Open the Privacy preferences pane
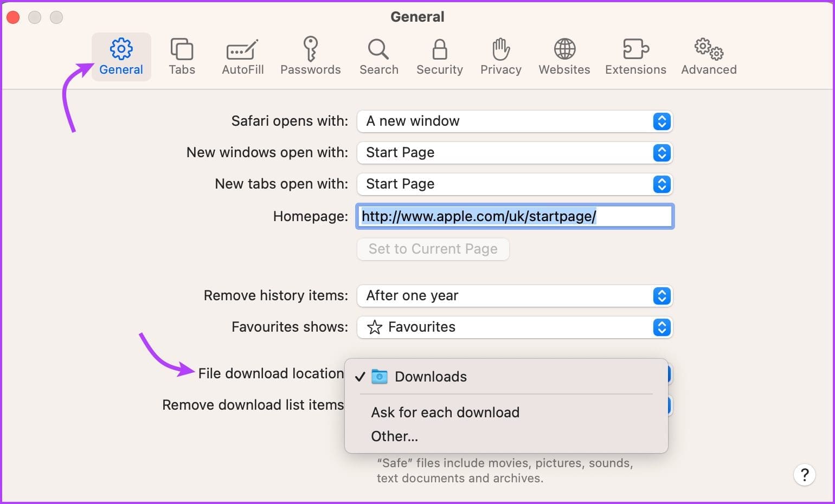 (500, 57)
